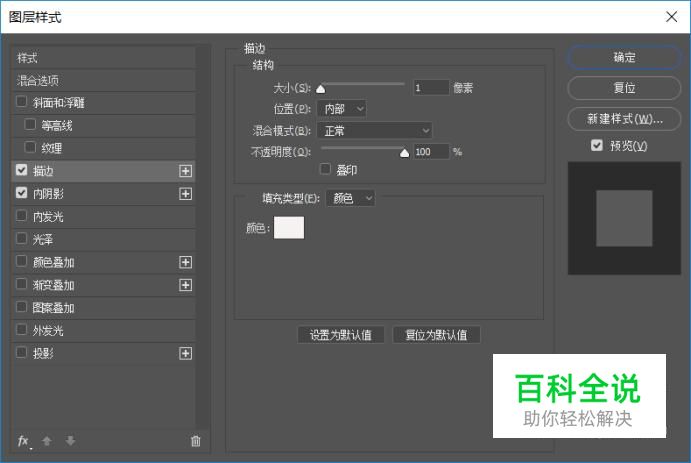
Task: Open the 混合模式 dropdown showing 正常
Action: [375, 130]
